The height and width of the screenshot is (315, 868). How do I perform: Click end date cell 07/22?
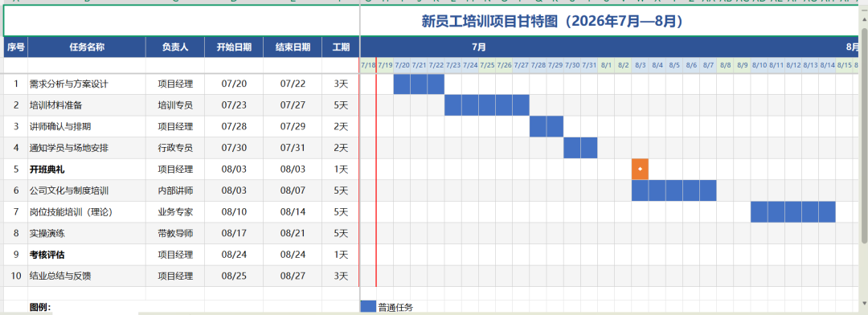tap(293, 84)
